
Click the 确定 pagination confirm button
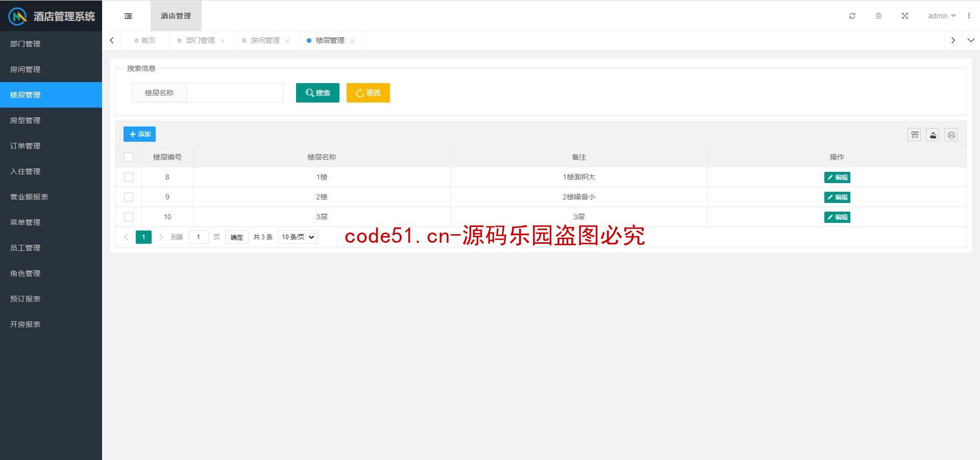(x=237, y=237)
